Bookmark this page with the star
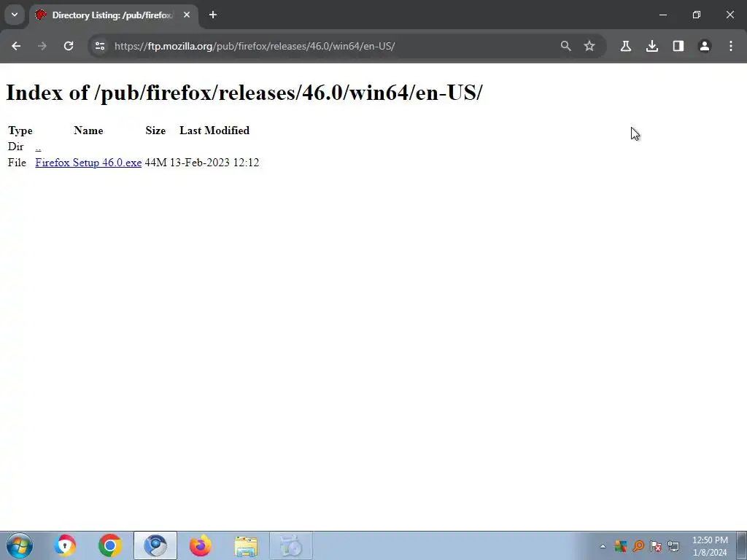 click(x=589, y=46)
